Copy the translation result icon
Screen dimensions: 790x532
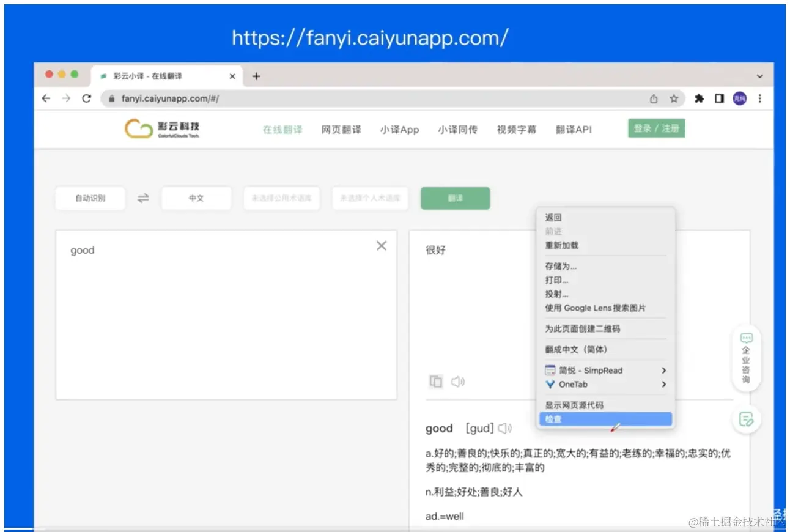(435, 382)
